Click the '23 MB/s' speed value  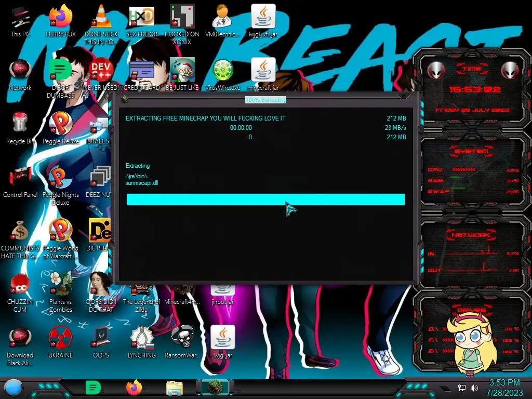(395, 128)
